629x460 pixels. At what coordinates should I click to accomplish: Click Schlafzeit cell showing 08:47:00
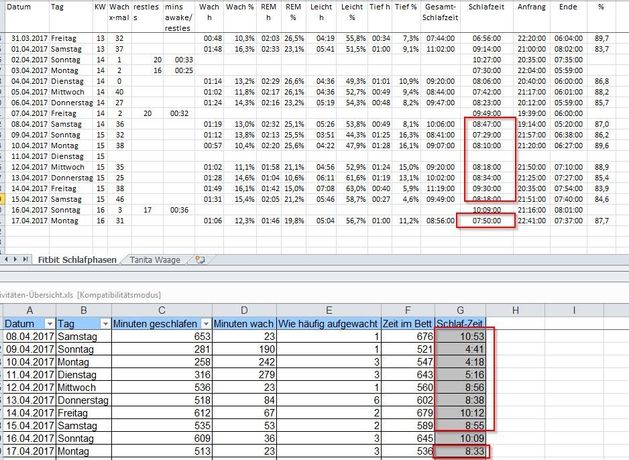click(483, 124)
